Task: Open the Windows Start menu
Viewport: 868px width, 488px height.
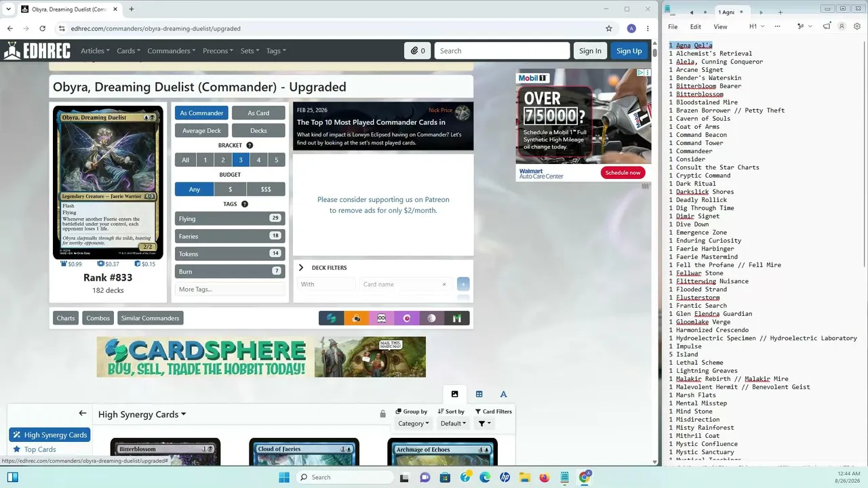Action: [x=284, y=477]
